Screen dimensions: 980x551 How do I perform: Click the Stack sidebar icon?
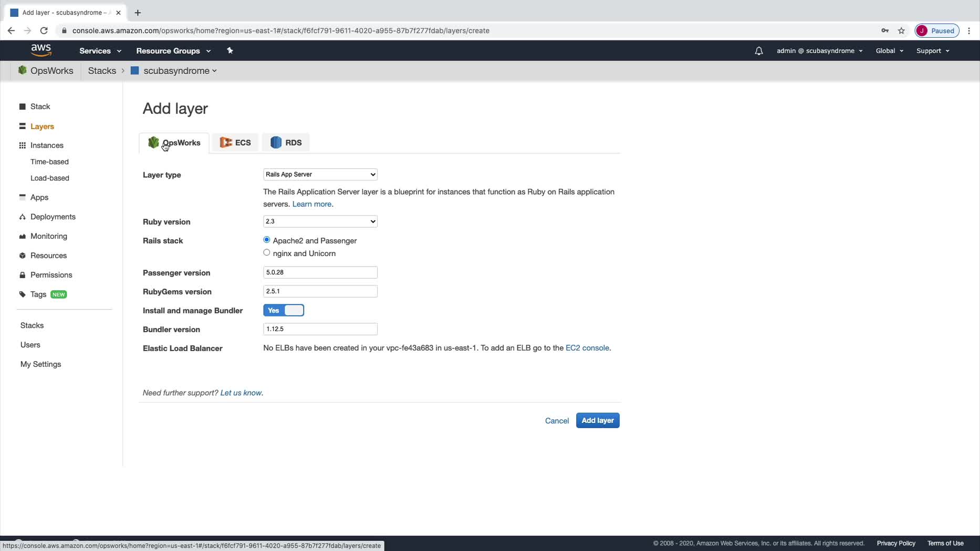(x=23, y=107)
